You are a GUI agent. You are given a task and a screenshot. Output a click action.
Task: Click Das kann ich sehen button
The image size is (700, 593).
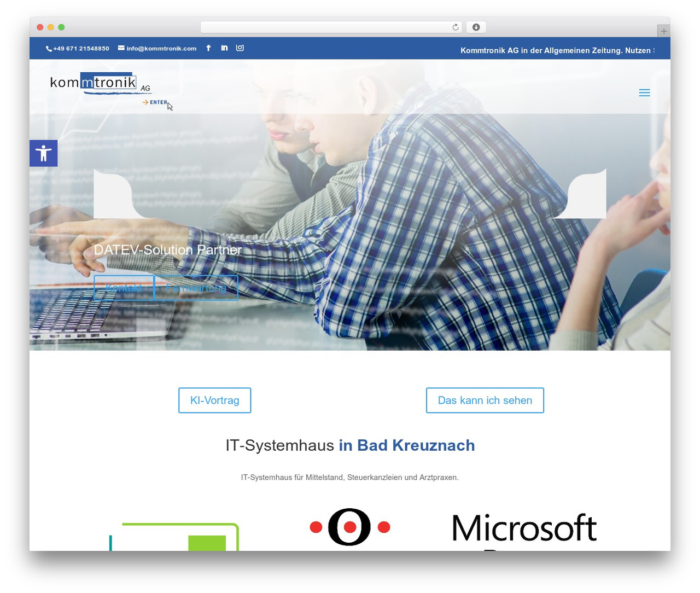point(485,400)
